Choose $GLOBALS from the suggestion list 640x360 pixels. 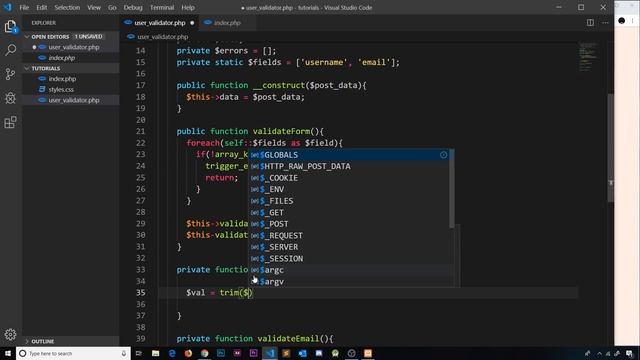[349, 155]
